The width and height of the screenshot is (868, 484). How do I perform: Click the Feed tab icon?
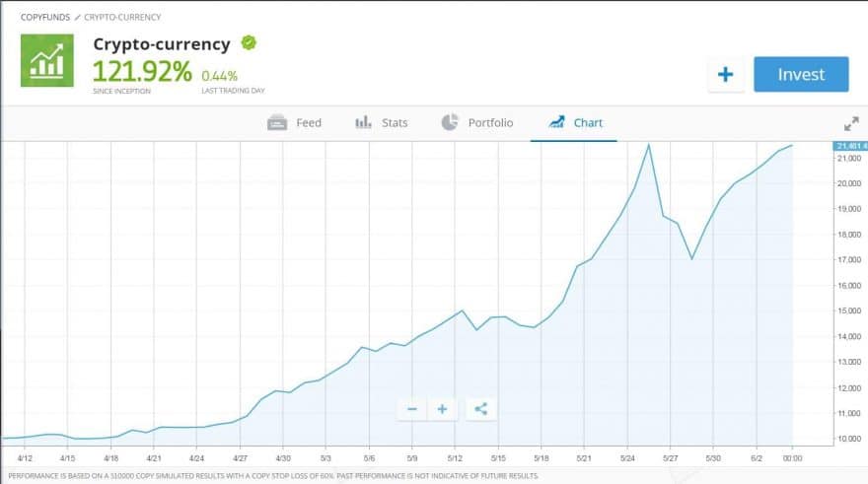click(x=277, y=123)
